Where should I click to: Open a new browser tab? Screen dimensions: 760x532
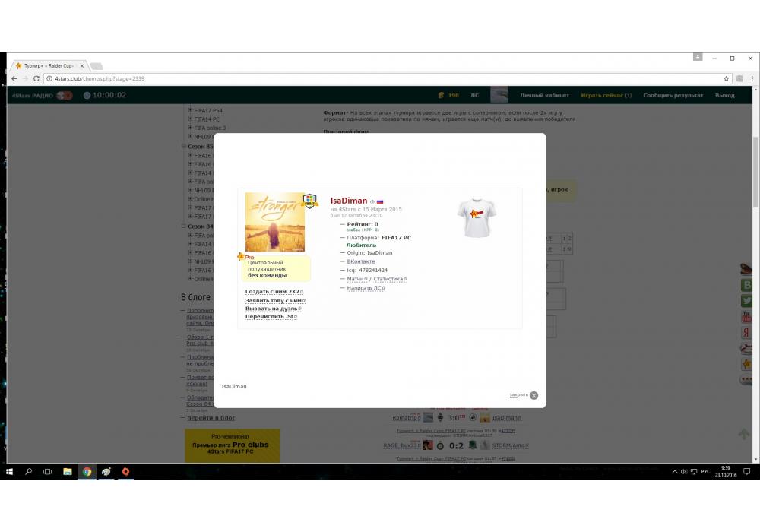[96, 66]
